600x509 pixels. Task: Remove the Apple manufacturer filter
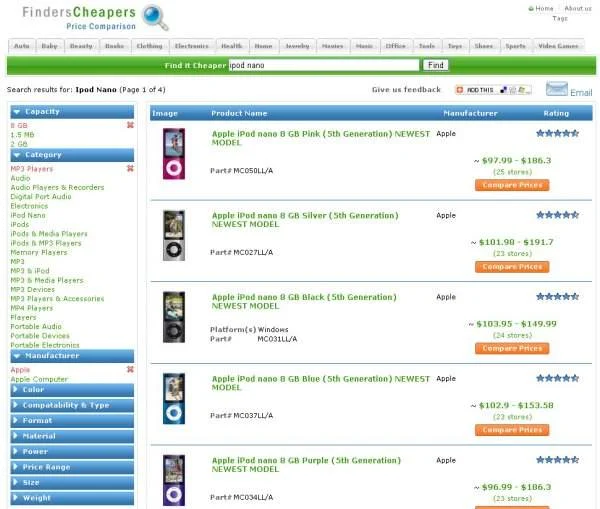pos(130,369)
